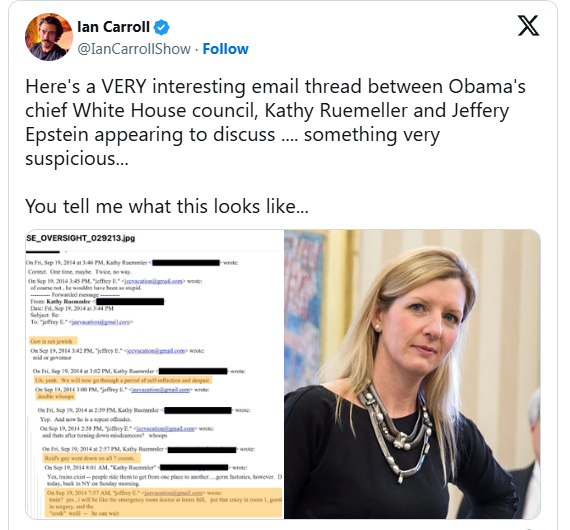Screen dimensions: 570x530
Task: Click the highlighted "Gov is not jewish" line
Action: click(53, 341)
